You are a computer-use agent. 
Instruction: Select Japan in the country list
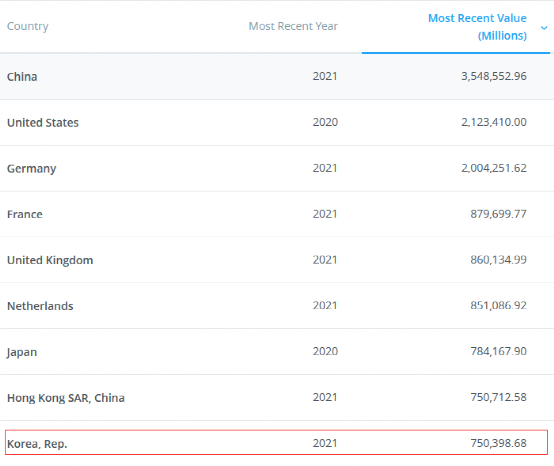pos(22,352)
